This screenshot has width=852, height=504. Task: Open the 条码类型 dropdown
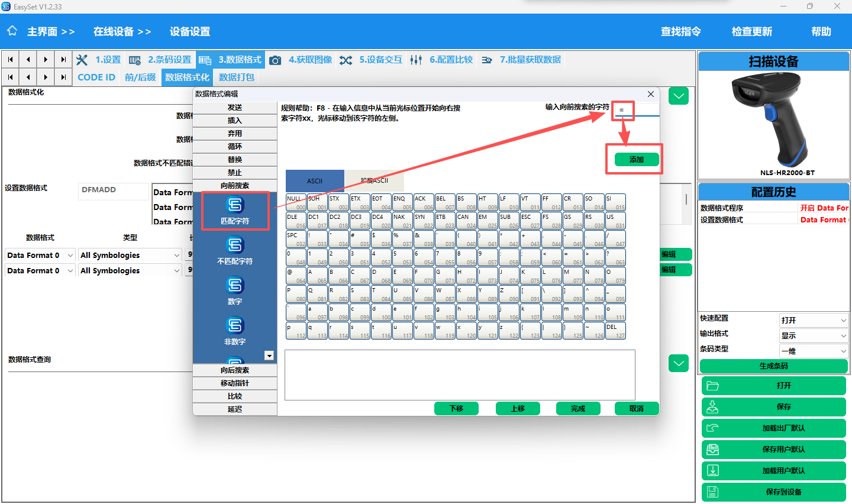tap(814, 351)
